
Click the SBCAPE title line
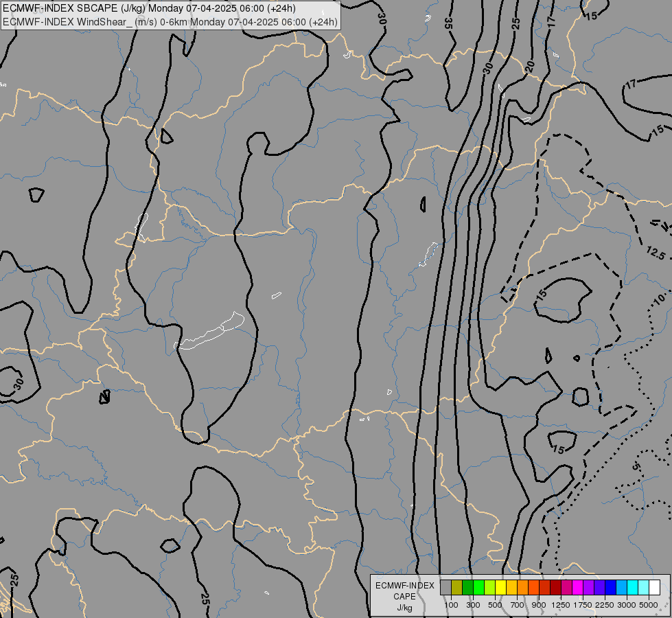pos(149,8)
